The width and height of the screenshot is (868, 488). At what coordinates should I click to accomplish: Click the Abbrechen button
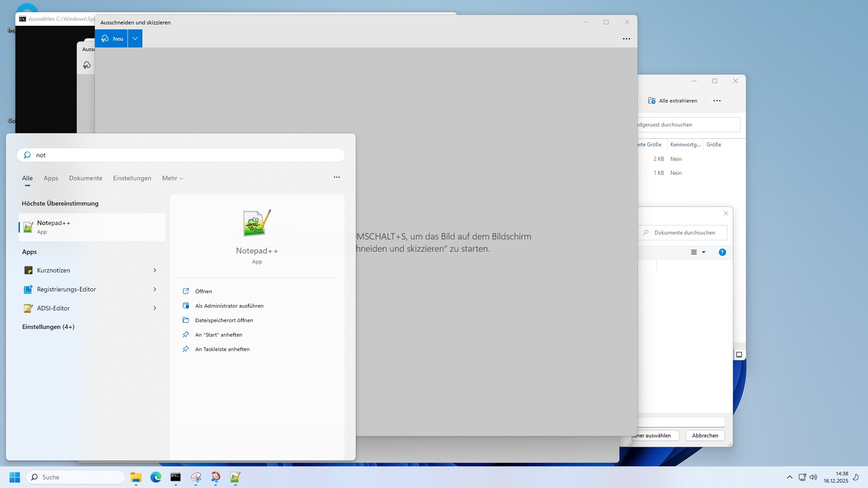click(x=705, y=436)
